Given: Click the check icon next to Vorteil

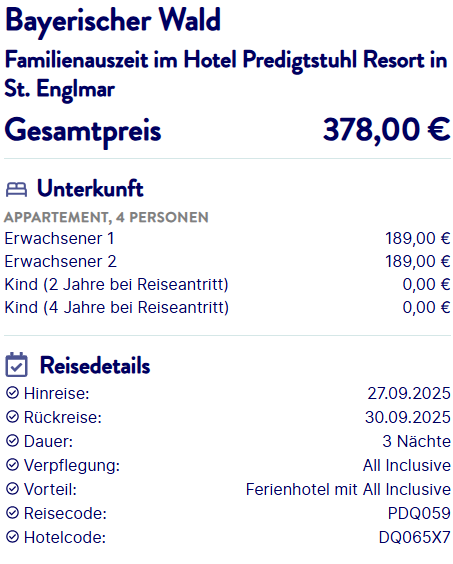Looking at the screenshot, I should [13, 489].
